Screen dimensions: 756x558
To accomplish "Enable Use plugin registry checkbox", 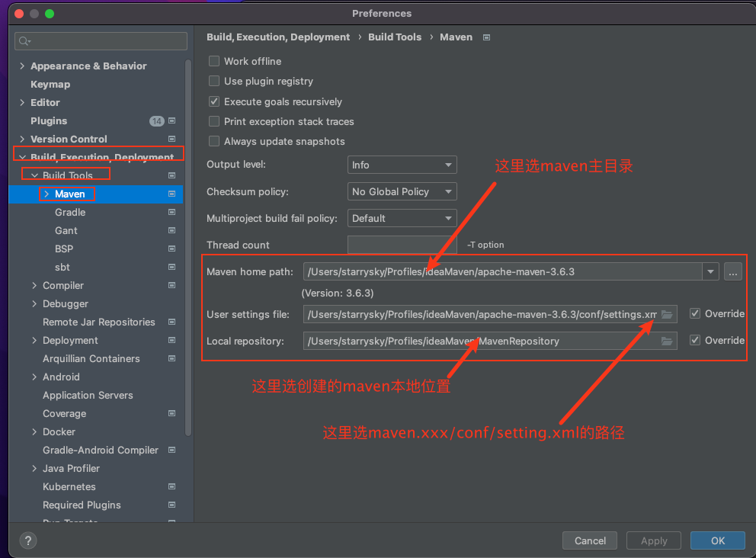I will pos(214,81).
